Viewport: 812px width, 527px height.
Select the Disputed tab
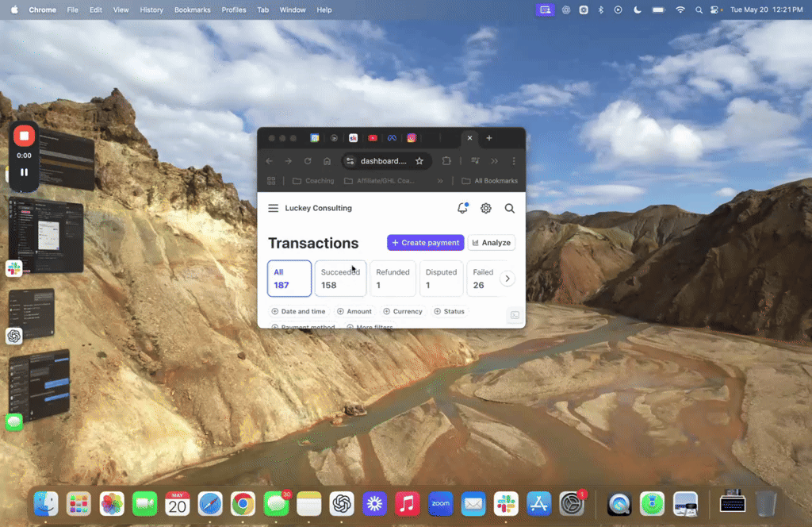tap(441, 279)
